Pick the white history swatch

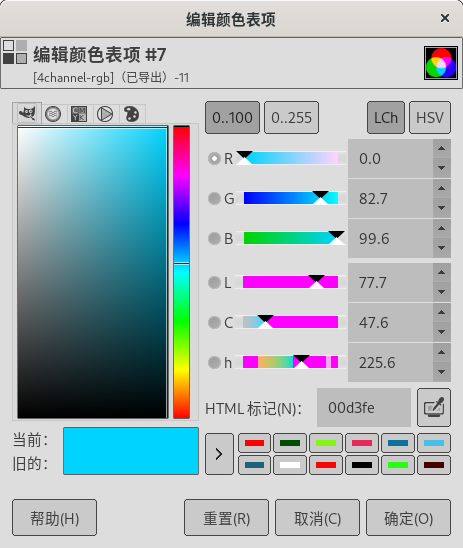coord(290,465)
